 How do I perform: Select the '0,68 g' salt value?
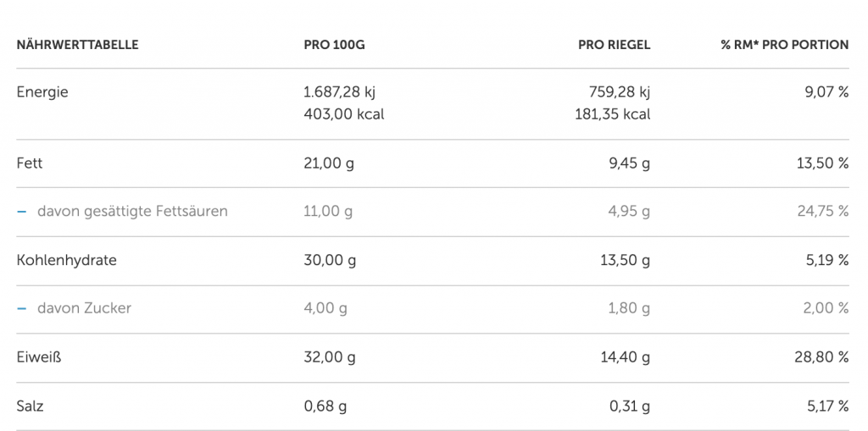coord(325,406)
